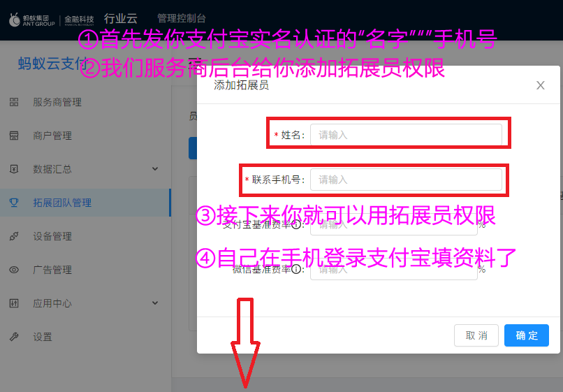563x392 pixels.
Task: Expand the 应用中心 menu chevron
Action: coord(155,303)
